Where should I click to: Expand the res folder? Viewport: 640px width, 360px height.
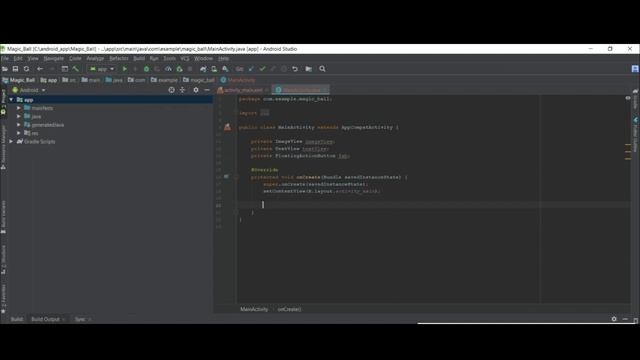(x=19, y=133)
